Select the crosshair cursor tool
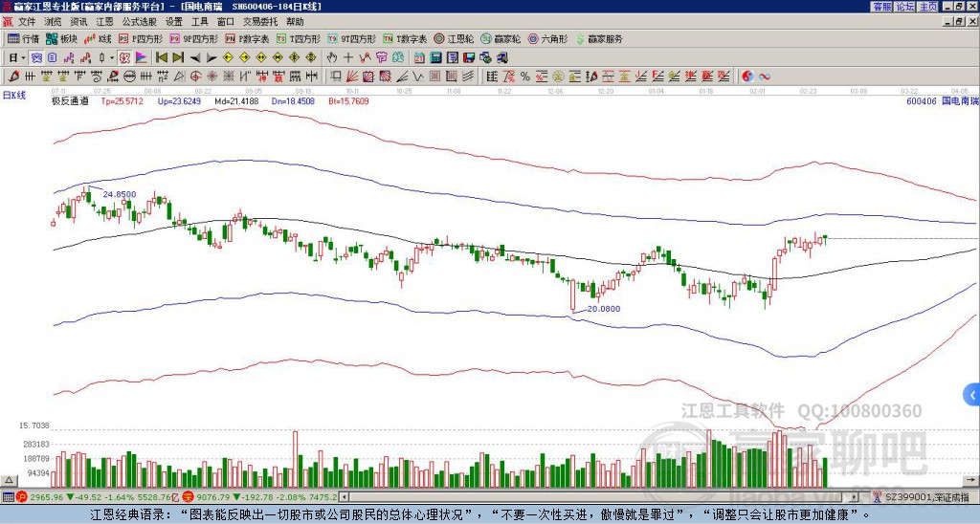Viewport: 980px width, 524px height. point(348,57)
